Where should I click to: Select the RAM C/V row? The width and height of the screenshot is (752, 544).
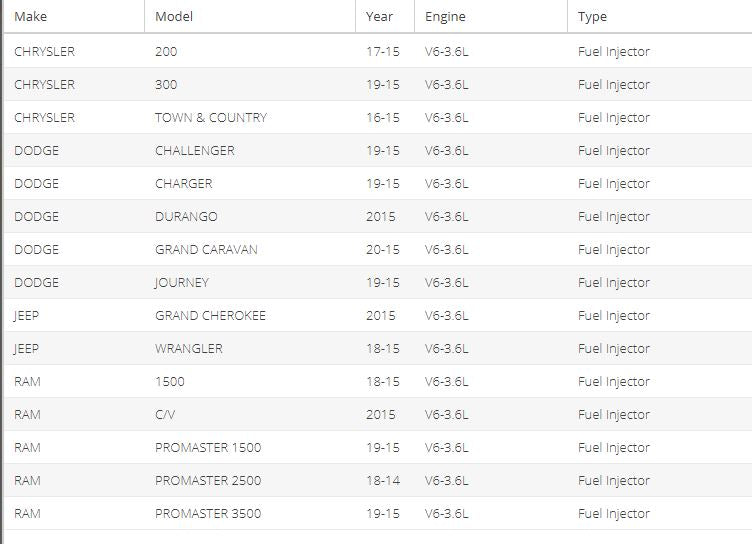point(378,414)
